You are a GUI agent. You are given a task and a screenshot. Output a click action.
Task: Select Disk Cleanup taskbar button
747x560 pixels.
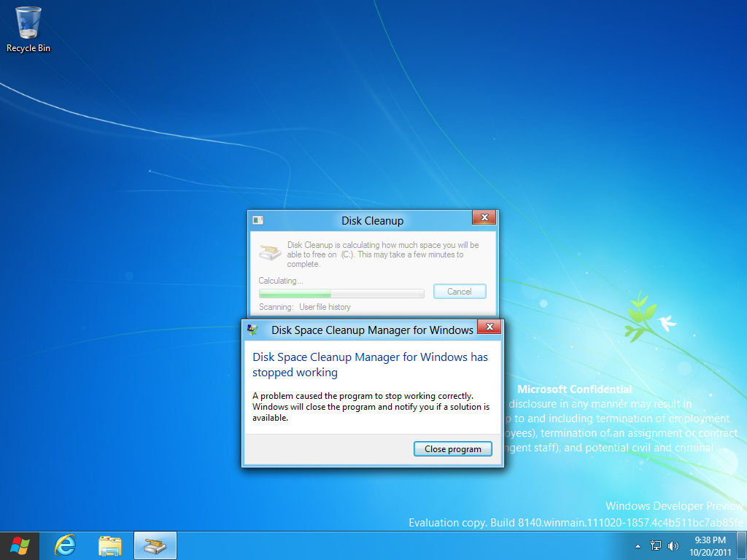[x=155, y=545]
